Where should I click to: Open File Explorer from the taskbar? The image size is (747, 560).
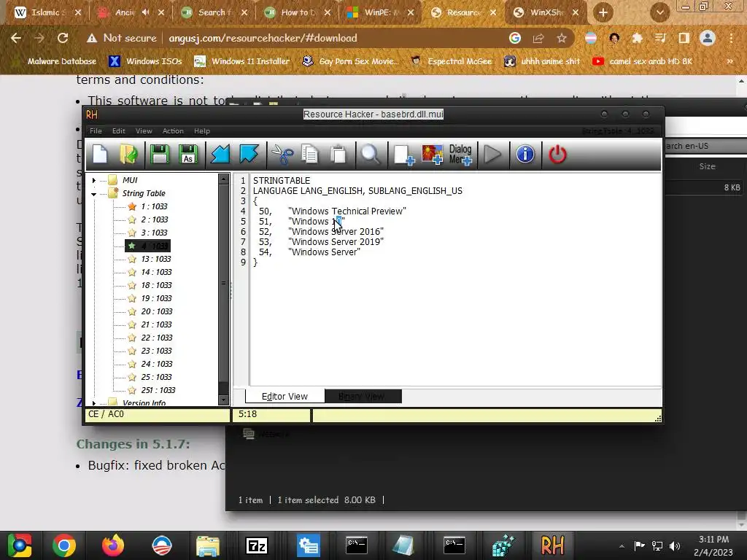click(208, 545)
